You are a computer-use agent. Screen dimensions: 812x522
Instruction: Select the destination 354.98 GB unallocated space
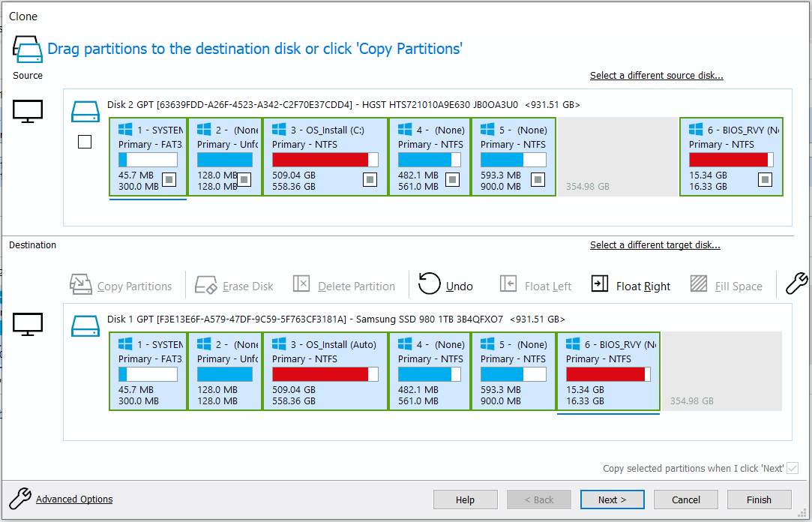pyautogui.click(x=720, y=371)
